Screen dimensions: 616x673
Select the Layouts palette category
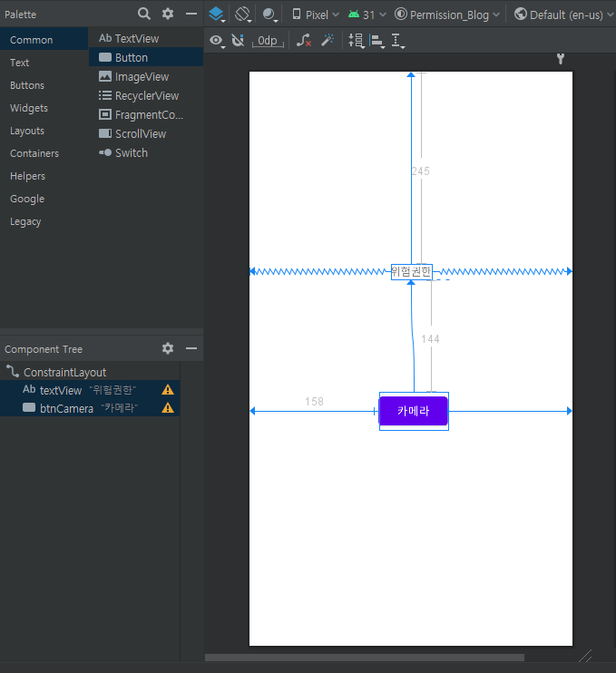44,131
